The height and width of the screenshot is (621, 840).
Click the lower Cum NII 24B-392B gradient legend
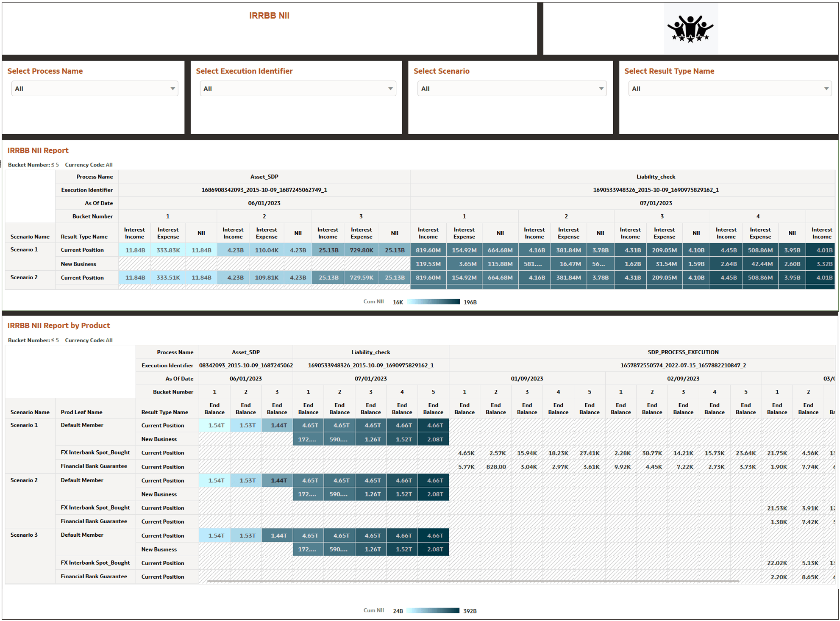click(x=433, y=610)
